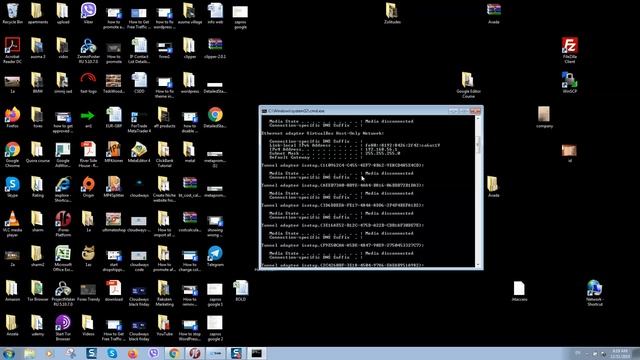Open the clipper-2.0.1 archive icon
The width and height of the screenshot is (640, 360).
pyautogui.click(x=215, y=45)
